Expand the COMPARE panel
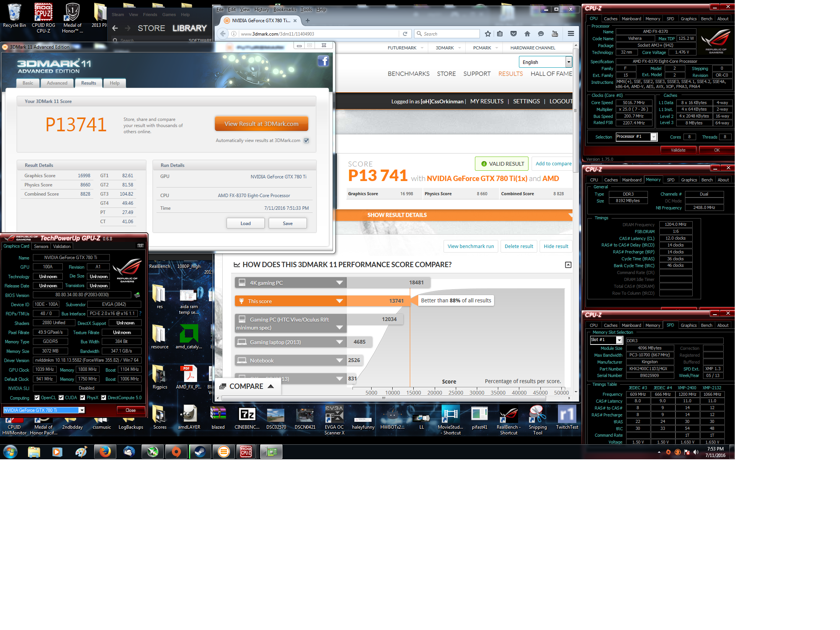Viewport: 840px width, 630px height. [247, 386]
